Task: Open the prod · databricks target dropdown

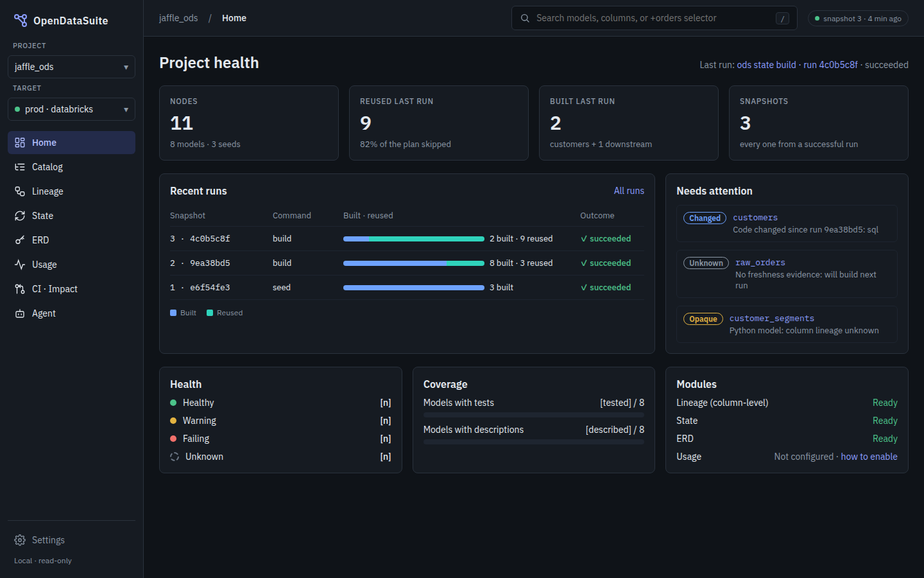Action: point(71,109)
